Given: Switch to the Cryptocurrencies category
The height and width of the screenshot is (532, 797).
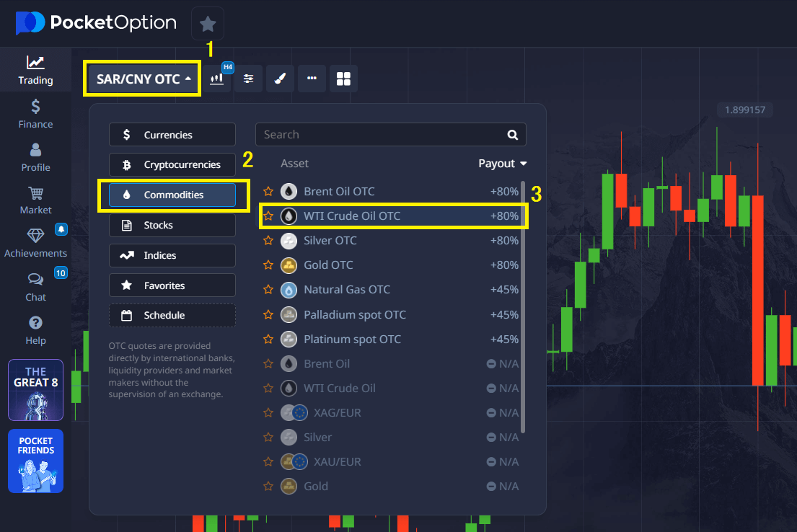Looking at the screenshot, I should (x=172, y=165).
